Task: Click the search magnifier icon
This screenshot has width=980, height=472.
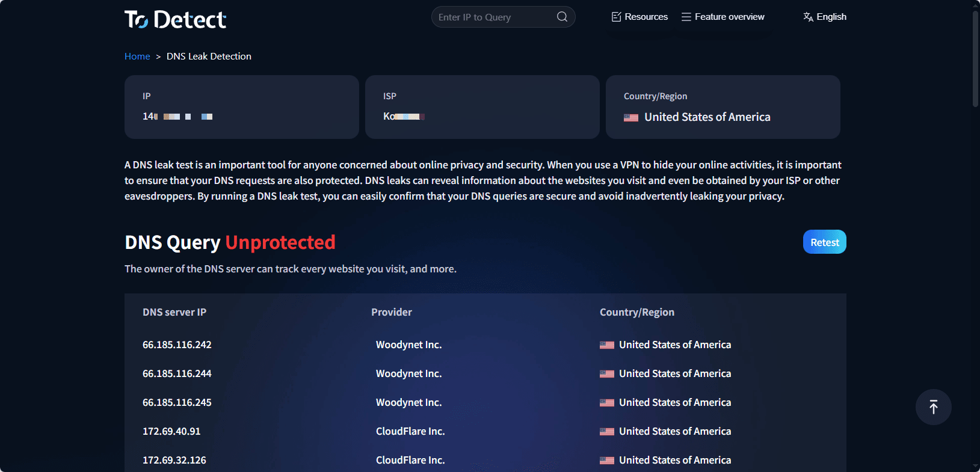Action: [x=562, y=17]
